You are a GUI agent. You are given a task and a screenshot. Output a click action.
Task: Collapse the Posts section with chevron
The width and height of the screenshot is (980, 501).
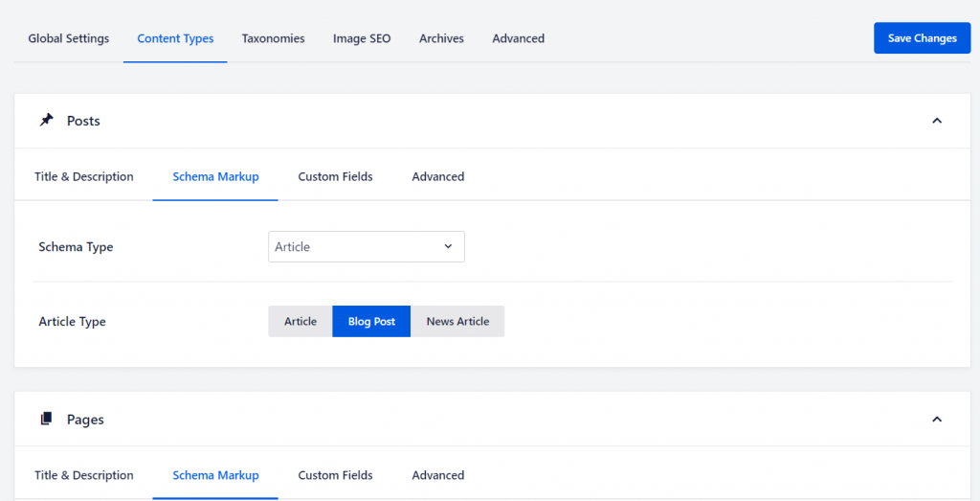pos(936,121)
